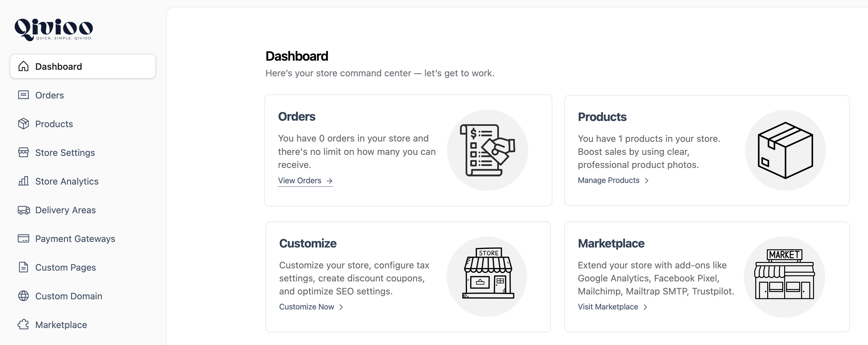The height and width of the screenshot is (345, 868).
Task: Click the View Orders link
Action: pyautogui.click(x=300, y=180)
